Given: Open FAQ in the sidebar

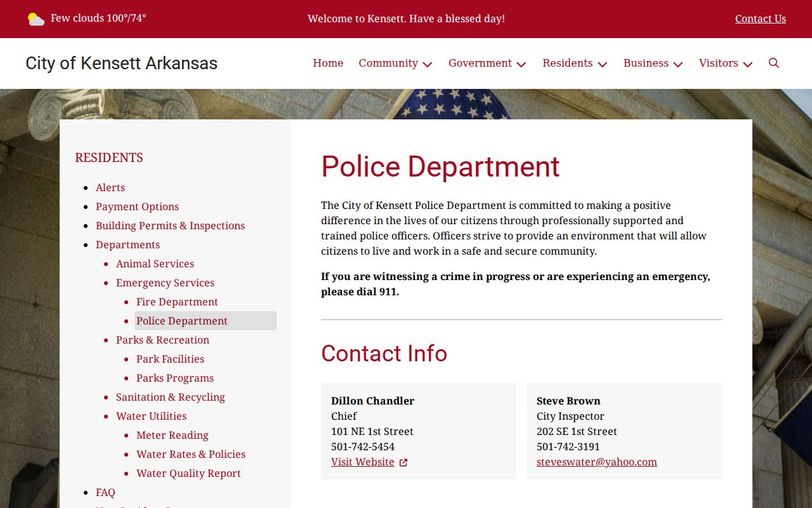Looking at the screenshot, I should (x=105, y=492).
